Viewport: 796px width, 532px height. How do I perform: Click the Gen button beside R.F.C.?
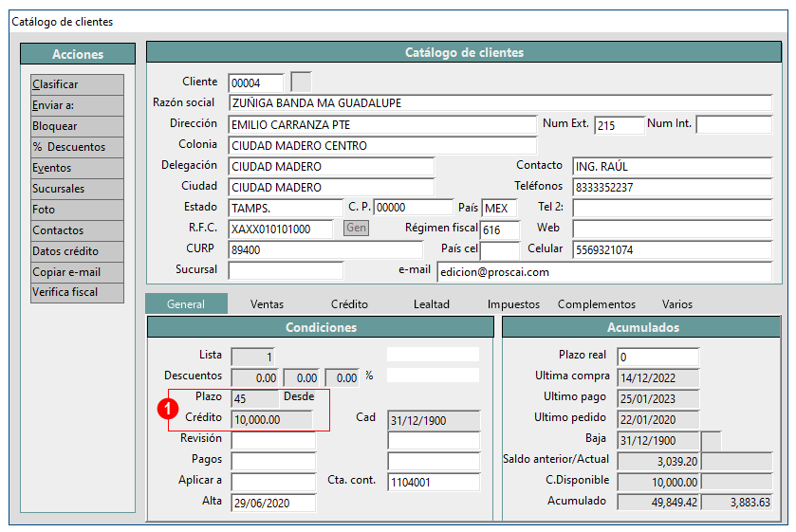[357, 228]
